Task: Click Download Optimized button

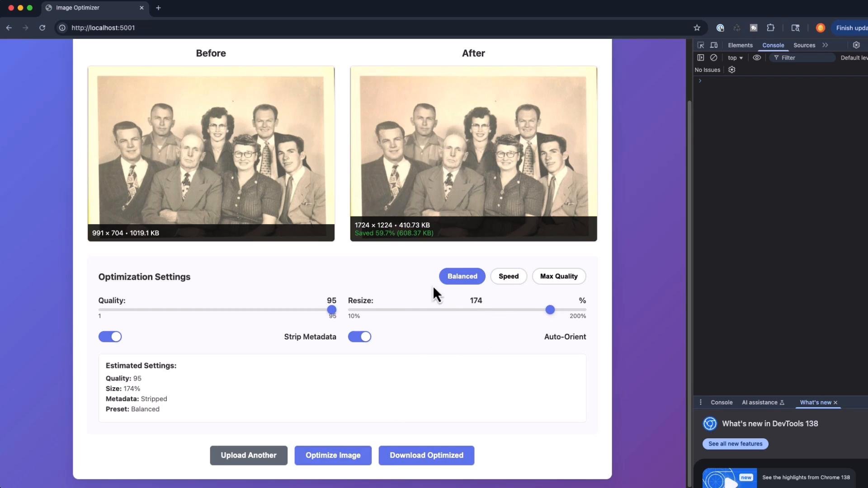Action: coord(426,455)
